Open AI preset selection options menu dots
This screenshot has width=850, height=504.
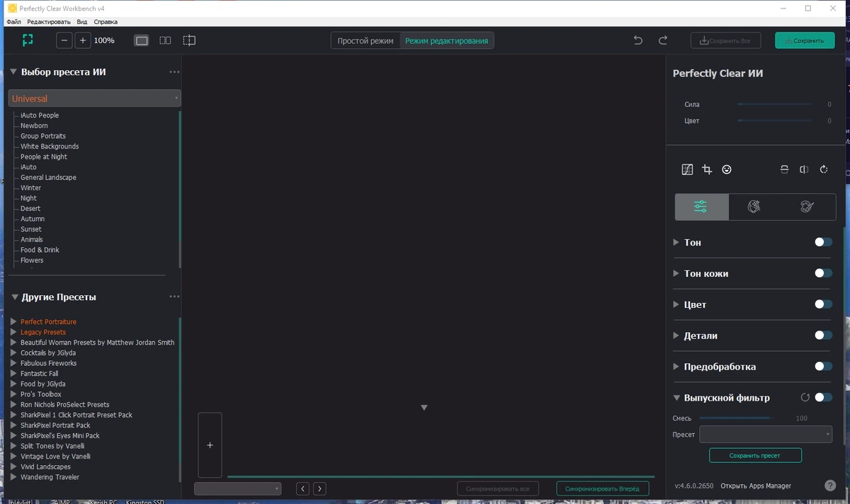point(174,72)
